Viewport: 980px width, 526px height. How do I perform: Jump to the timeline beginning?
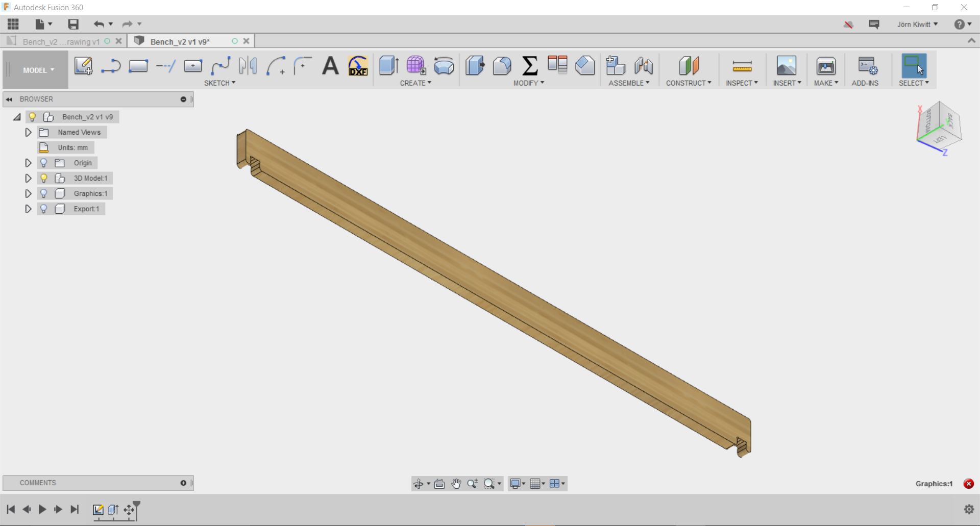coord(11,509)
